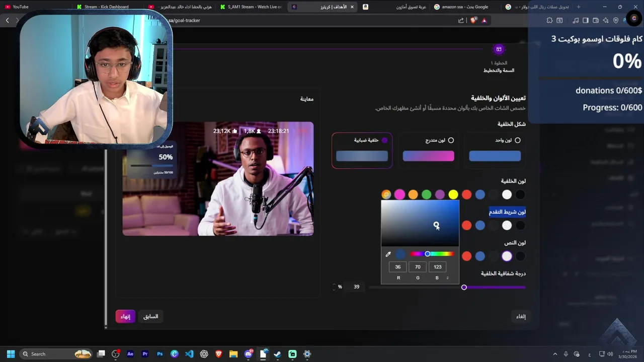Select the لون متدرج gradient option
Screen dimensions: 644x362
point(429,150)
